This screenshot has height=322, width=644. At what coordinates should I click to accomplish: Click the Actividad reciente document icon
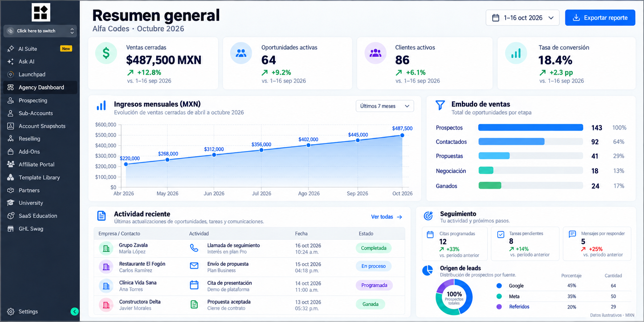click(102, 216)
